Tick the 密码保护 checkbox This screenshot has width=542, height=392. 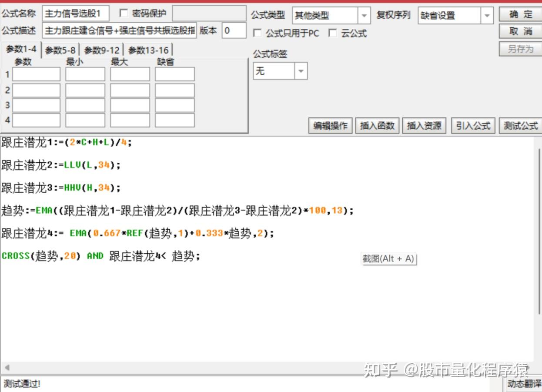coord(124,13)
